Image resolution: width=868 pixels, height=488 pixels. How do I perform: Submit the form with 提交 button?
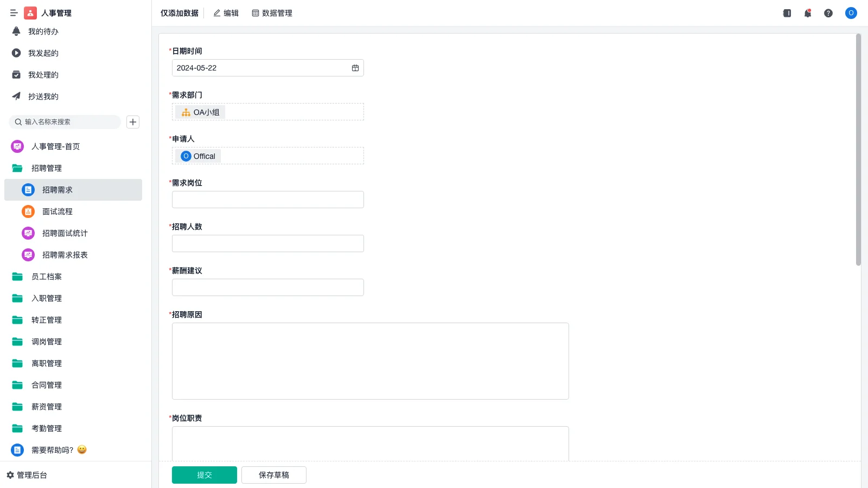click(x=205, y=475)
